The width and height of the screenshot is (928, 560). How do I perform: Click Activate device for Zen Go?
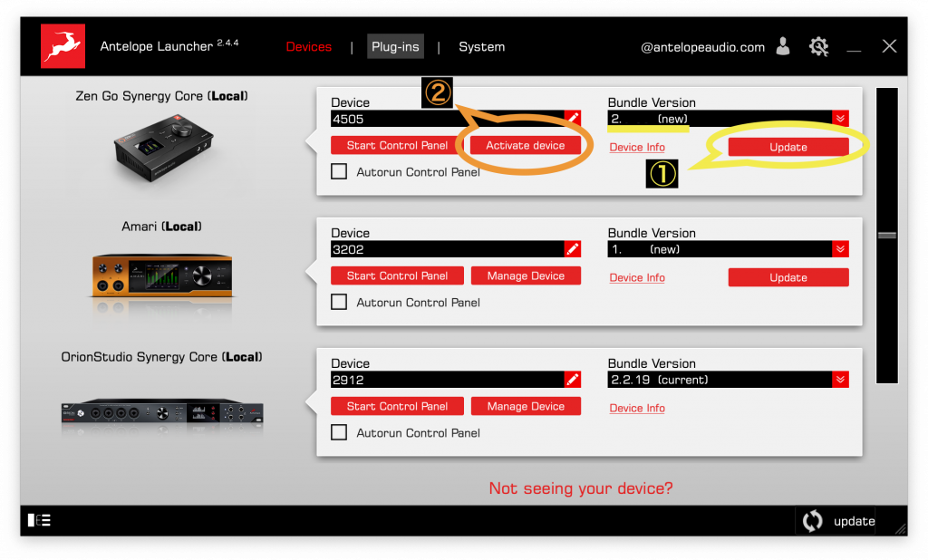[x=526, y=145]
